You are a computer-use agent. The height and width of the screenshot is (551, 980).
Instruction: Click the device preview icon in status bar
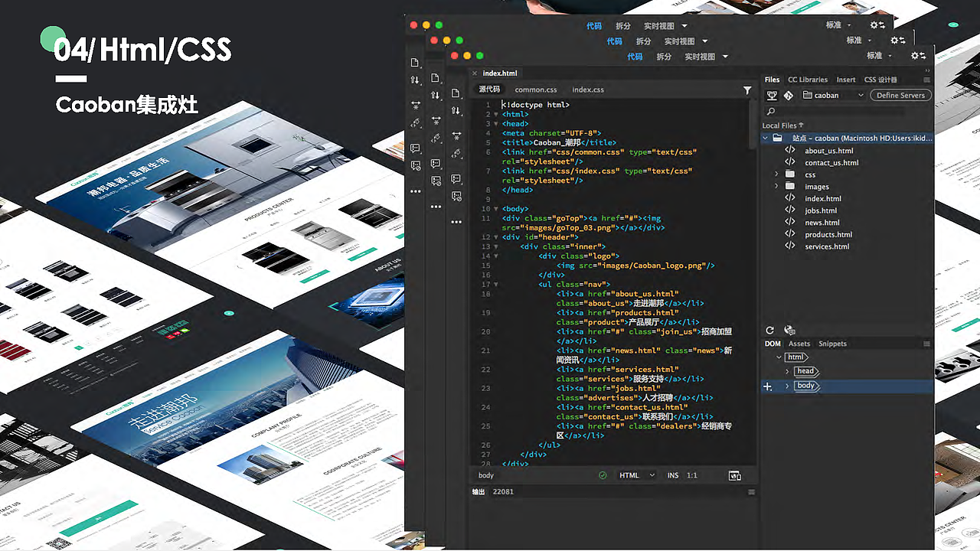pyautogui.click(x=735, y=475)
